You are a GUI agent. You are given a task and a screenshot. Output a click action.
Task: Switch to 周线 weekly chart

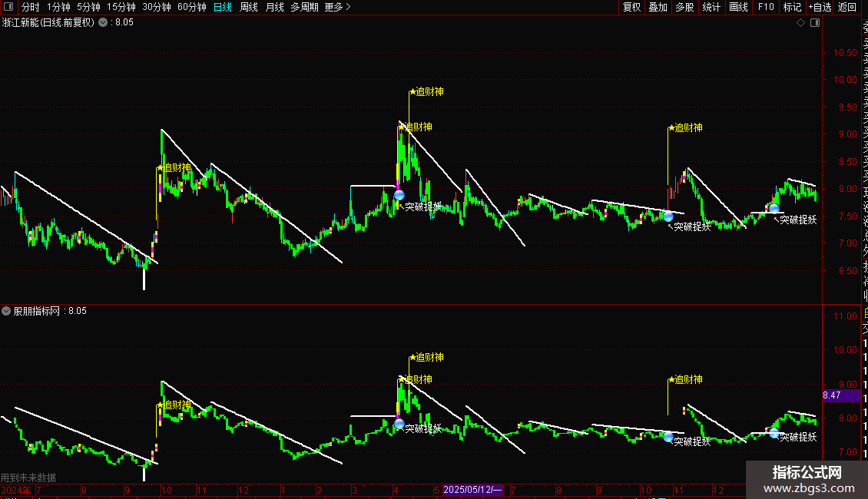click(249, 7)
